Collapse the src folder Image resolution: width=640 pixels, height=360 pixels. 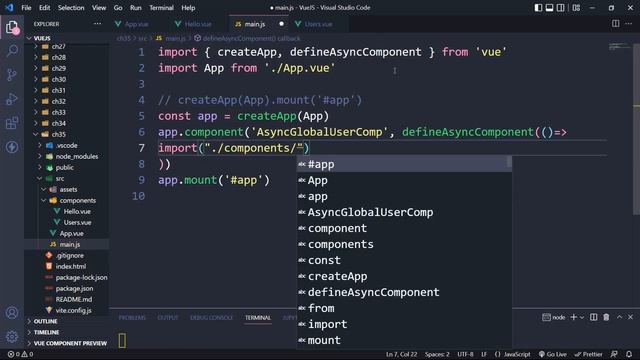(x=60, y=178)
